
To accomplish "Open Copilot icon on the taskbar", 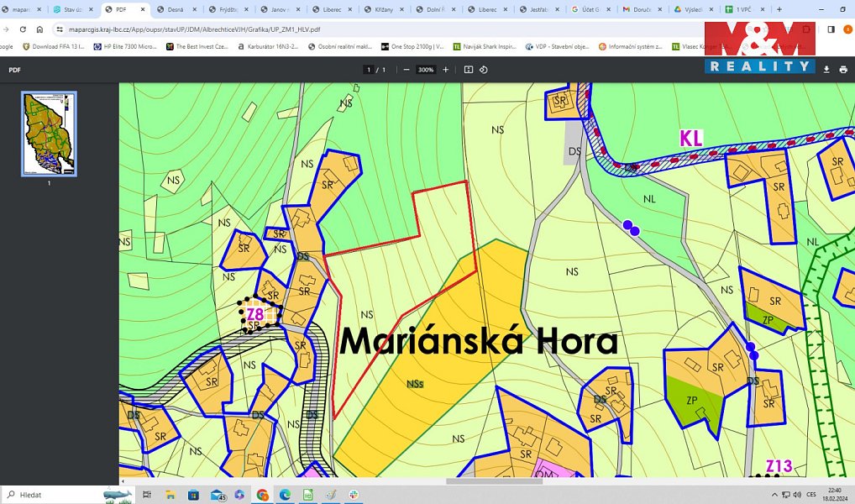I will point(239,495).
